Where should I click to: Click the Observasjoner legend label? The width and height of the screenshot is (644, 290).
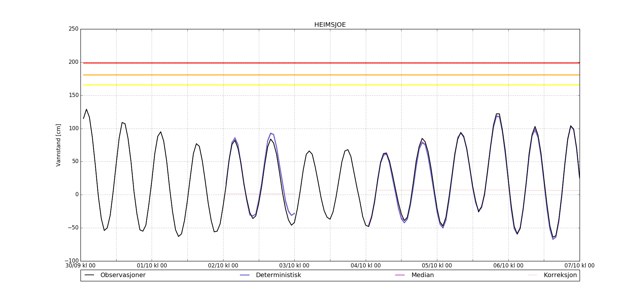[123, 275]
